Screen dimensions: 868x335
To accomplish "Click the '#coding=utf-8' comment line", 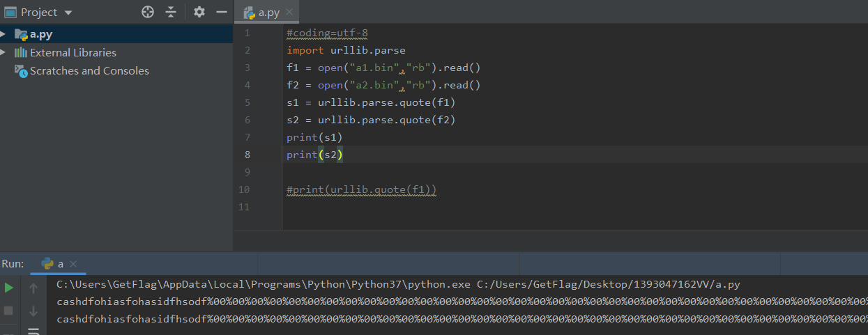I will pos(327,33).
